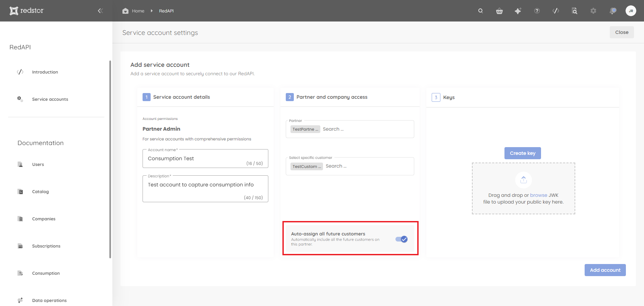Open the help question mark icon

537,11
